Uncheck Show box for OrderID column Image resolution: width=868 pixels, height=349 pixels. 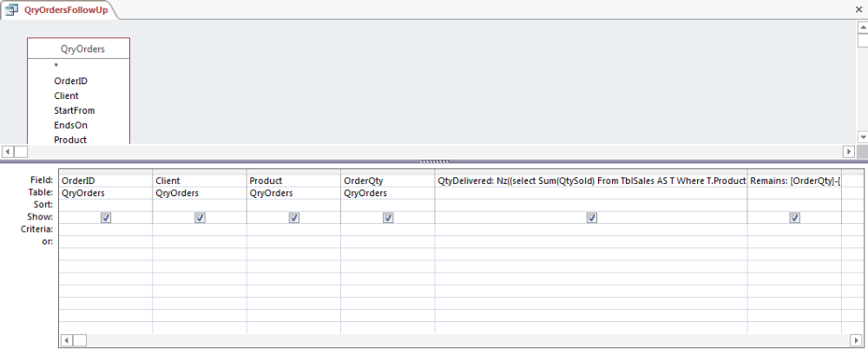[x=106, y=218]
